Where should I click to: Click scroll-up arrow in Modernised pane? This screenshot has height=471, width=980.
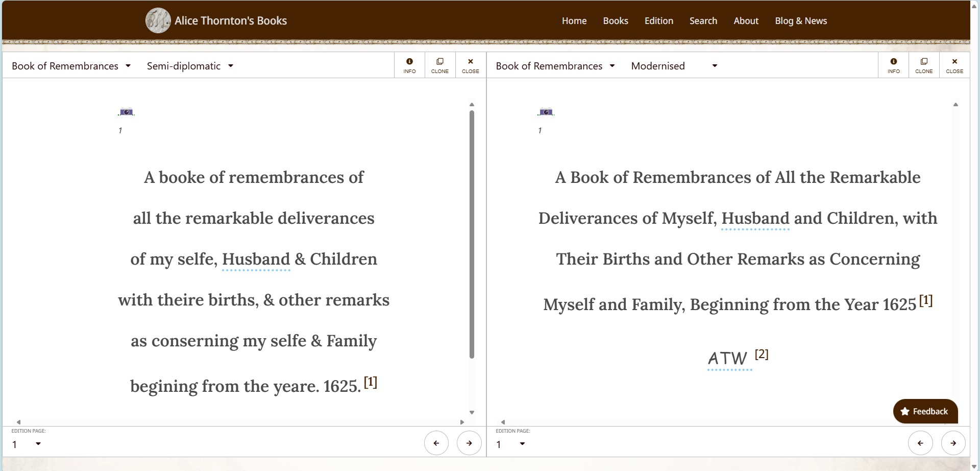(955, 105)
